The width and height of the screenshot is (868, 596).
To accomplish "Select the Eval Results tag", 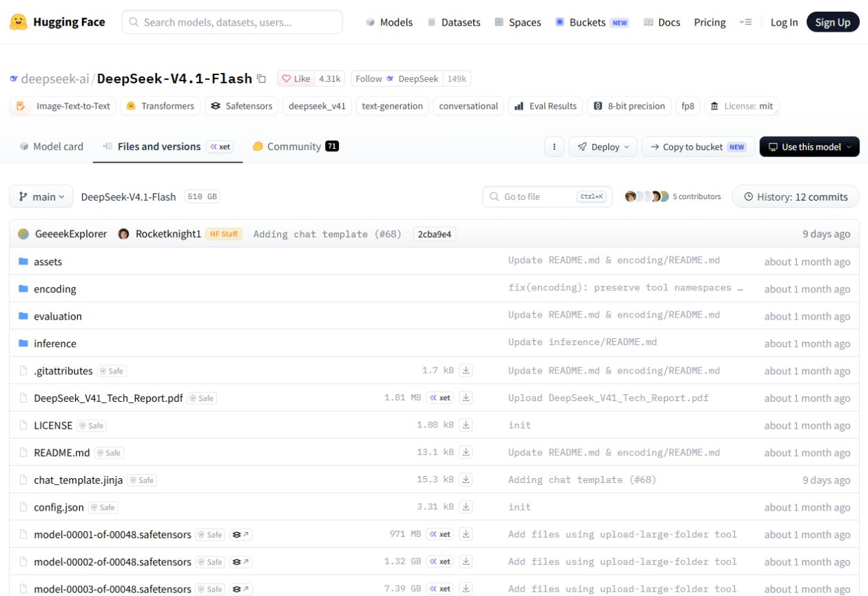I will click(546, 106).
